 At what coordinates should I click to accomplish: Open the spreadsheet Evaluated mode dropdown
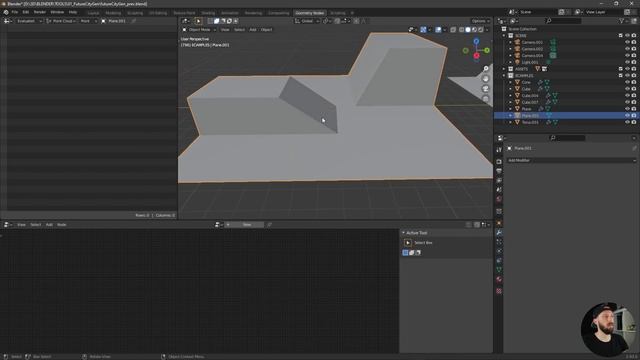(29, 21)
